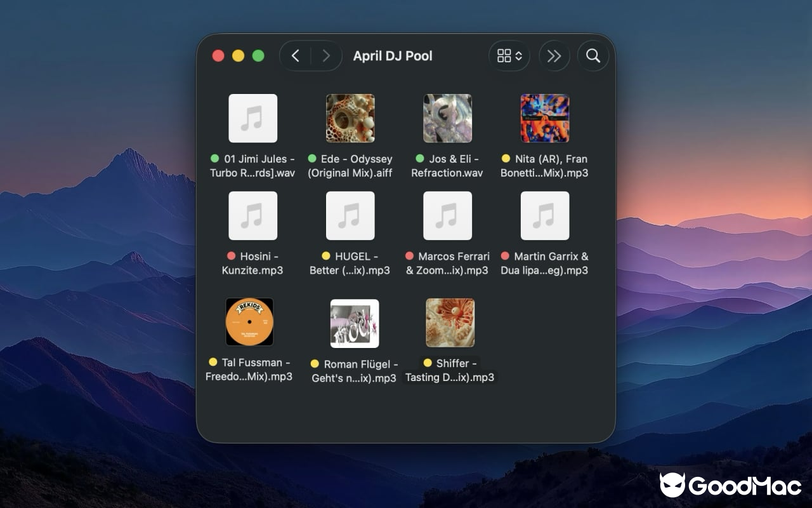This screenshot has height=508, width=812.
Task: Select the Martin Garrix & Dua Lipa file icon
Action: pos(545,215)
